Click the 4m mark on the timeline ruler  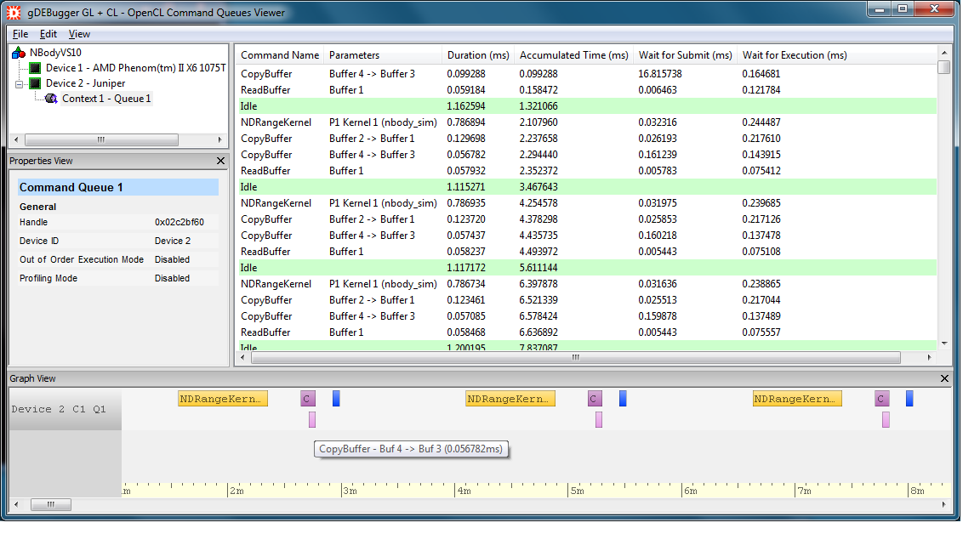[x=464, y=491]
